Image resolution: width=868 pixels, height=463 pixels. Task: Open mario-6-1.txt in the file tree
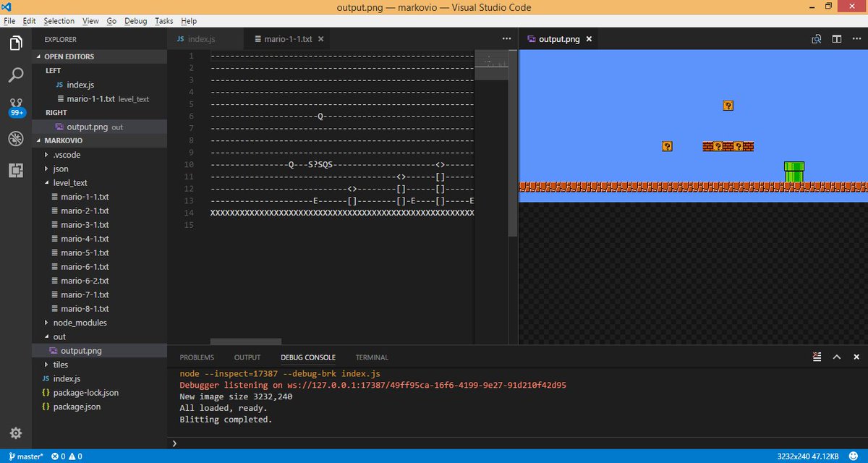pos(100,266)
